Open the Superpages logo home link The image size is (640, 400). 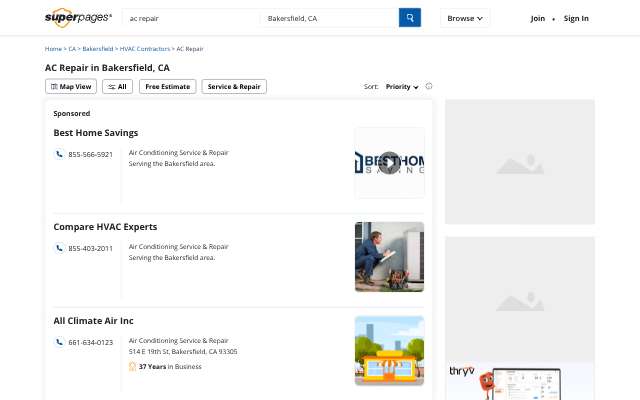tap(78, 18)
